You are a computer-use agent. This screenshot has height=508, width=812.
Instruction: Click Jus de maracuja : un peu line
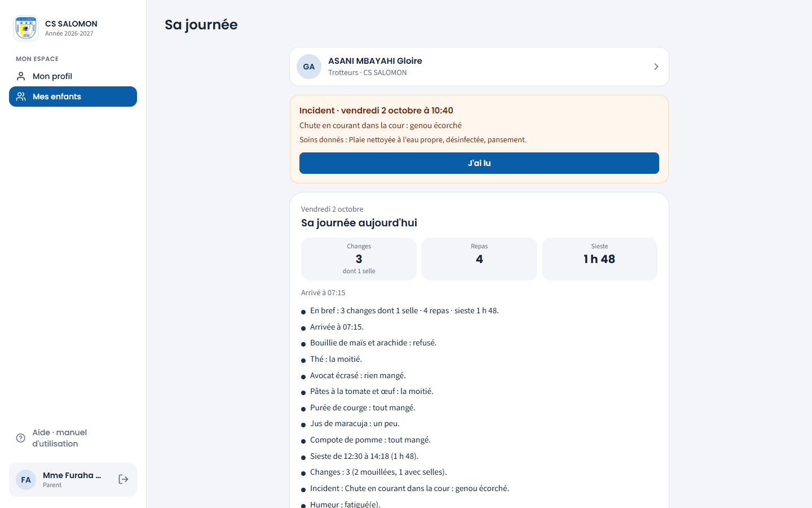(x=355, y=423)
